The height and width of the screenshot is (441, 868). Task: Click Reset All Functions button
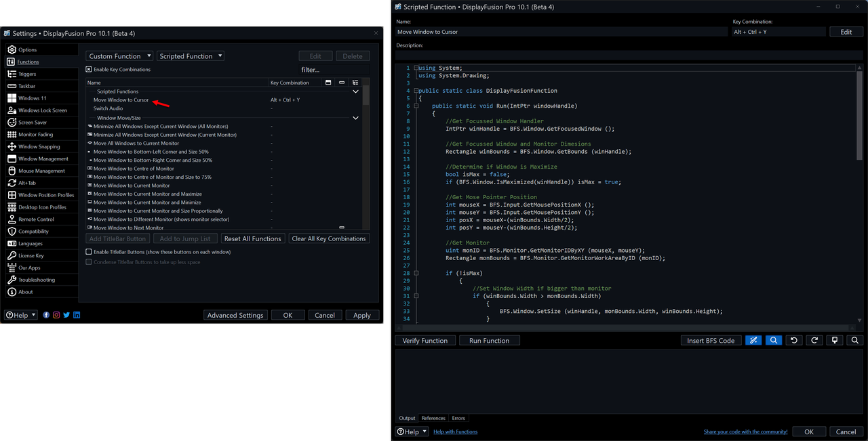click(252, 238)
